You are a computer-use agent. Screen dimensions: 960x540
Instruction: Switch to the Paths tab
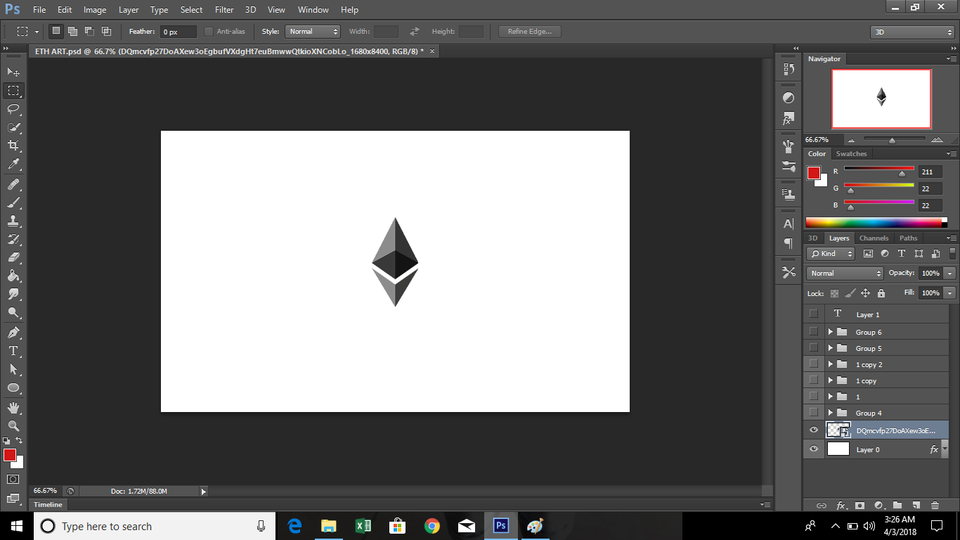click(908, 238)
